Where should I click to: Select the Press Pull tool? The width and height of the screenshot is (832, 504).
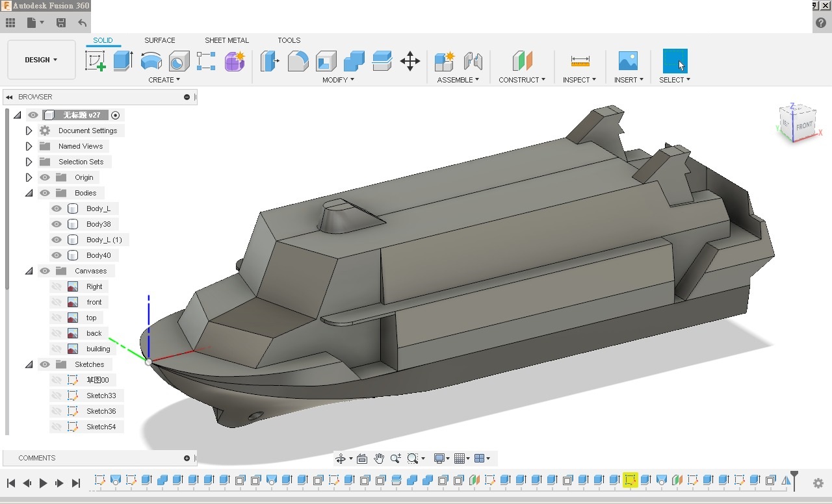click(269, 61)
